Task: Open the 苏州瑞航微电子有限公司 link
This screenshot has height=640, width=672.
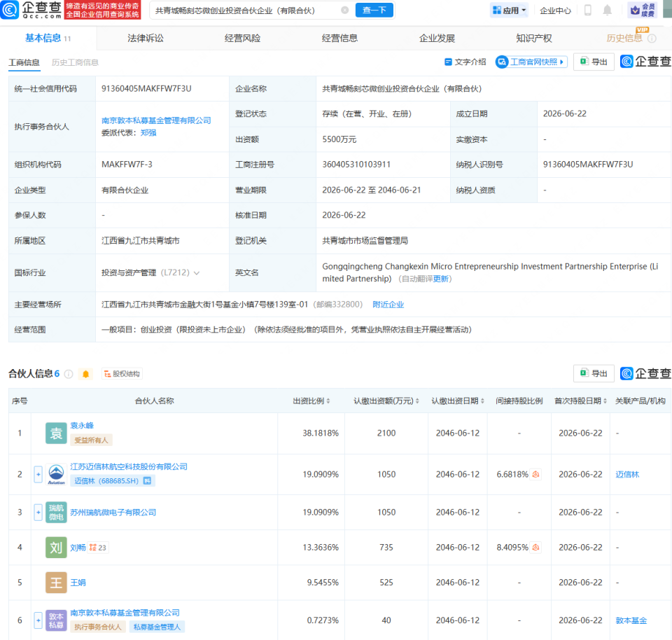Action: coord(113,513)
